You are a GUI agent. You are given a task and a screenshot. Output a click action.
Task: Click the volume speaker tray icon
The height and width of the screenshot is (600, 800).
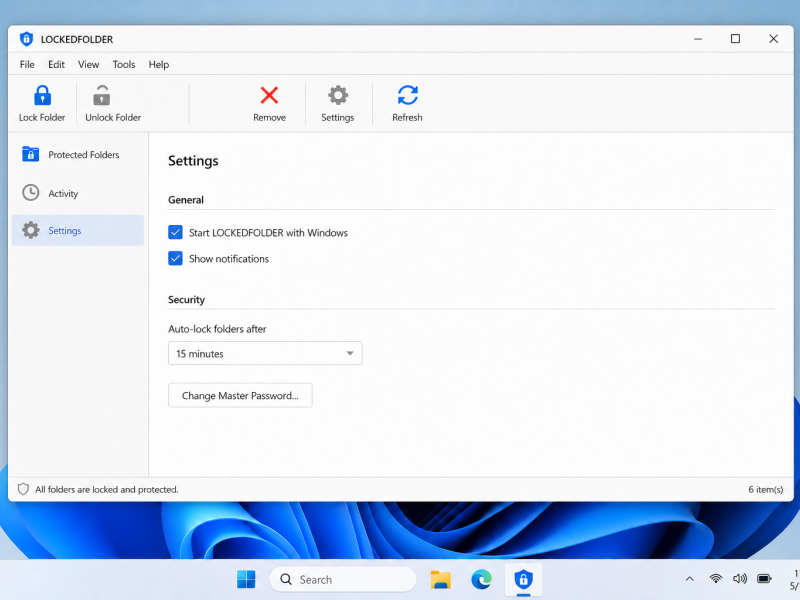739,579
